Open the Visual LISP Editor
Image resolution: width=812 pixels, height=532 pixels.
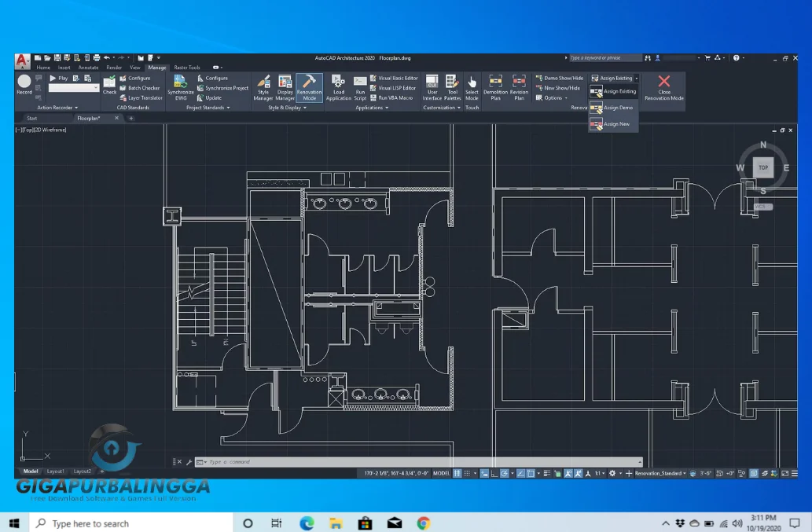[x=393, y=88]
